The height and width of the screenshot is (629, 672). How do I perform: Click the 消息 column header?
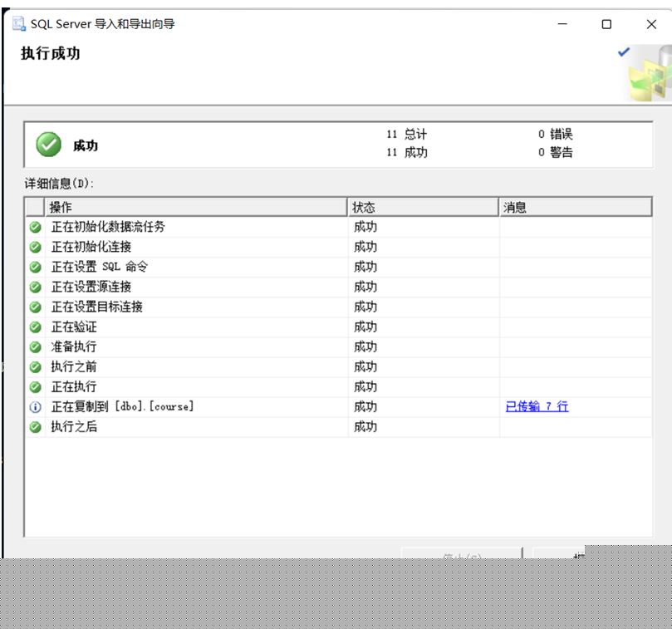point(575,207)
